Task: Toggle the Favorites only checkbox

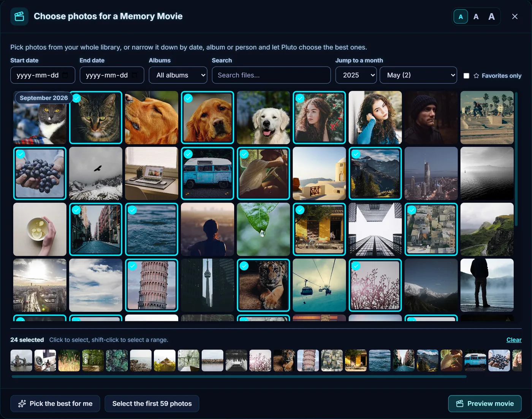Action: 466,76
